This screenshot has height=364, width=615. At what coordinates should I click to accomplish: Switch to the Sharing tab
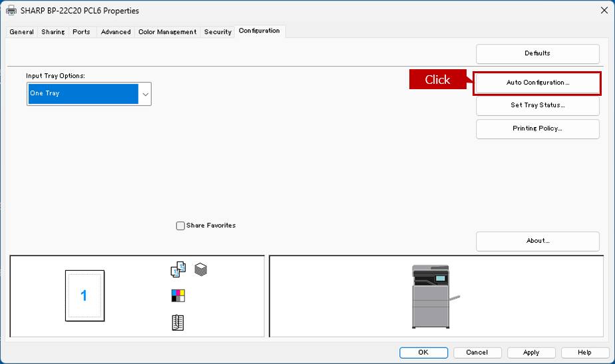53,32
